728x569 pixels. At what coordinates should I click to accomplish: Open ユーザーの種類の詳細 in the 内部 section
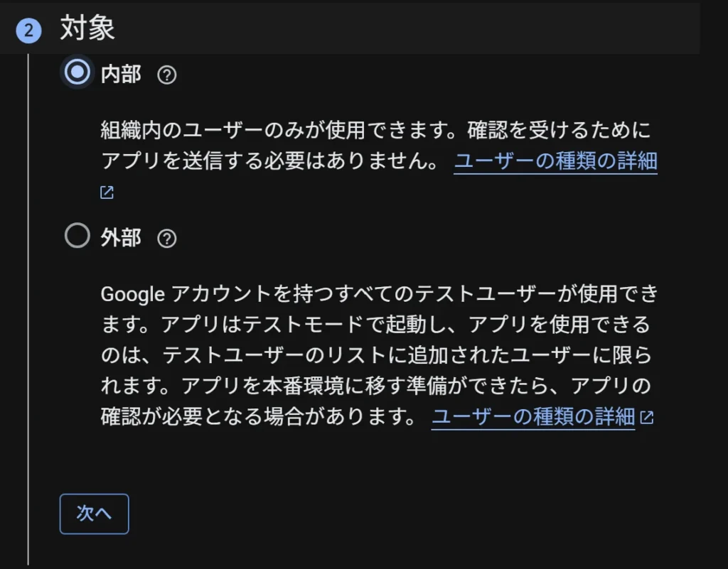tap(556, 161)
